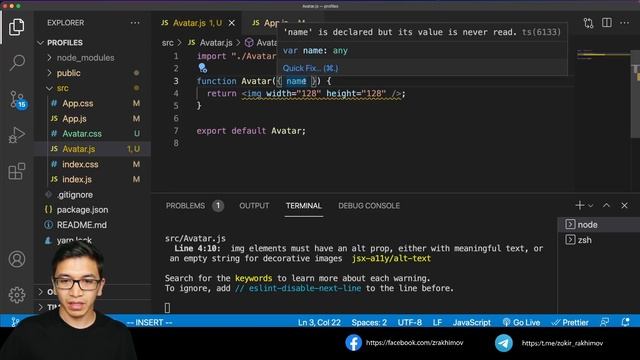Image resolution: width=640 pixels, height=360 pixels.
Task: Add a new terminal with plus icon
Action: (580, 205)
